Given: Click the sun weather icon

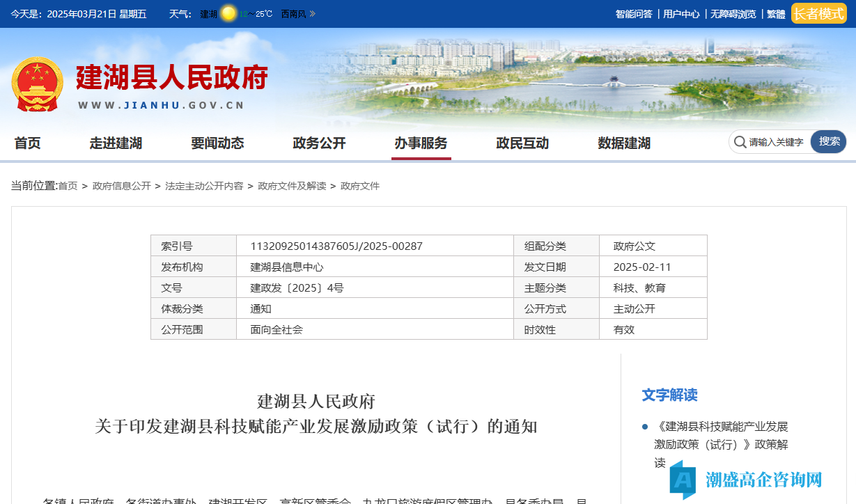Looking at the screenshot, I should click(x=228, y=14).
